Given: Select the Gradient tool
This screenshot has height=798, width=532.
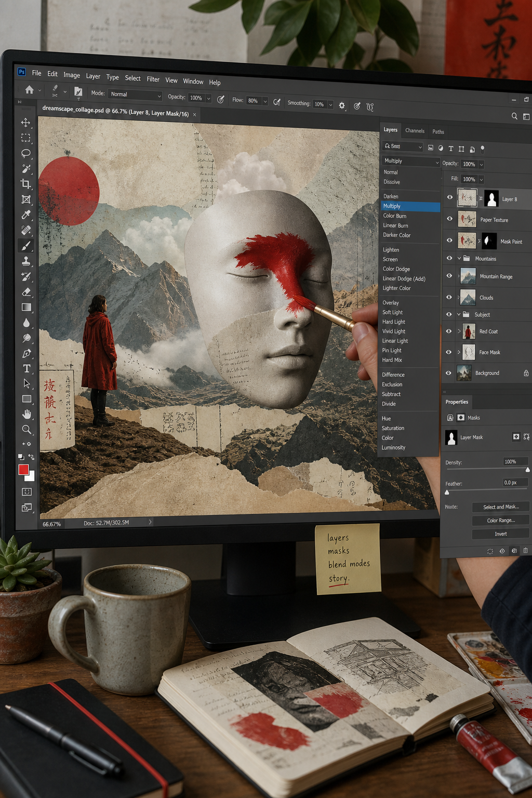Looking at the screenshot, I should [26, 307].
